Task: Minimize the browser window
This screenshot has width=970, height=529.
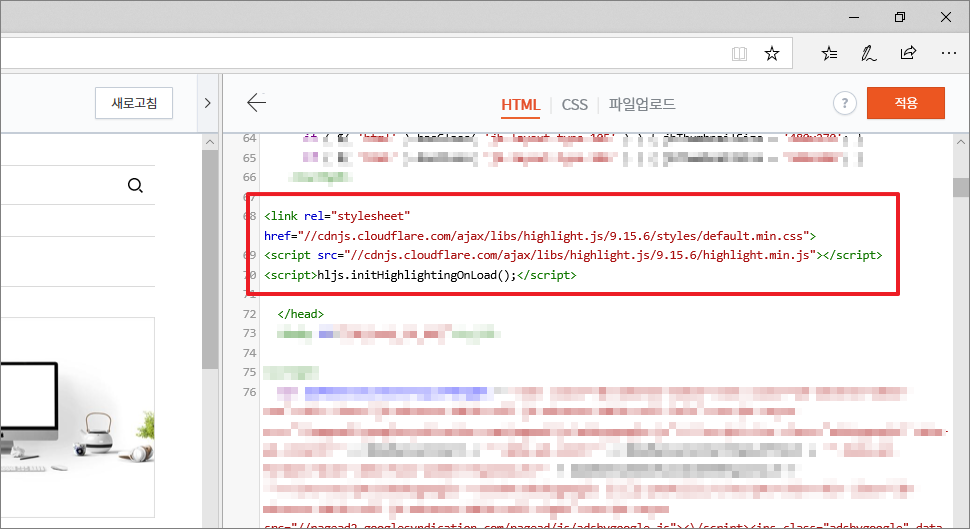Action: 854,17
